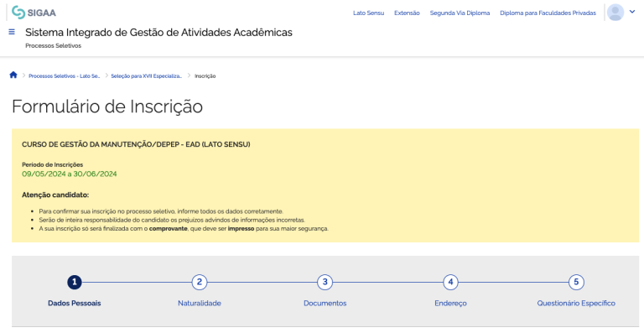
Task: Open Diploma para Faculdades Privadas link
Action: tap(548, 13)
